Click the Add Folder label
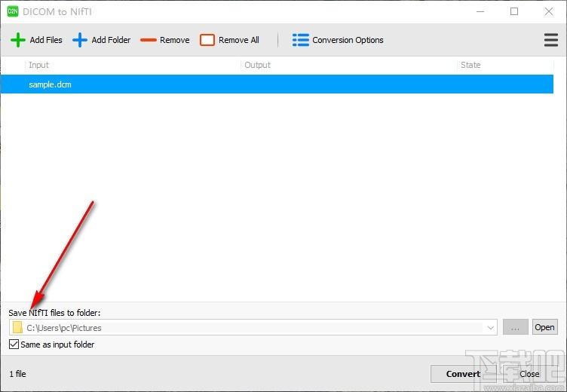Viewport: 567px width, 392px height. [x=111, y=40]
